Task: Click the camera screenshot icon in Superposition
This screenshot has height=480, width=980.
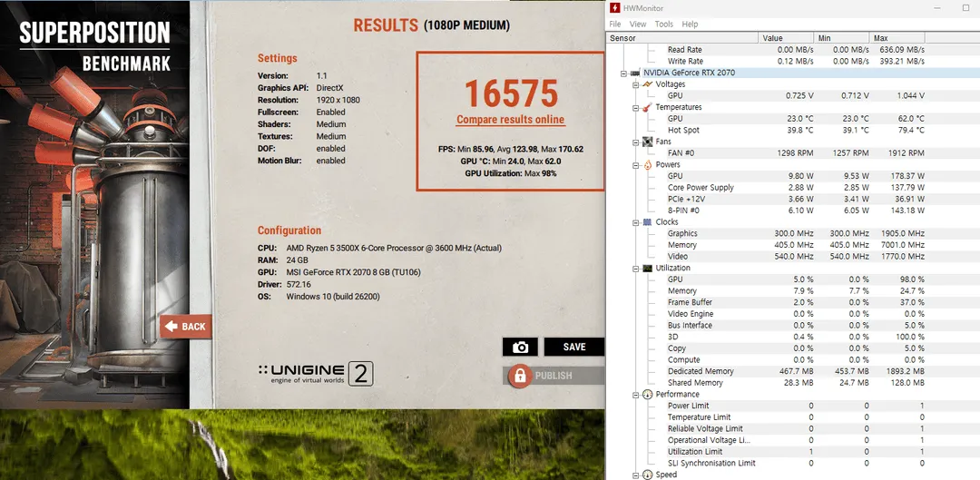Action: point(520,347)
